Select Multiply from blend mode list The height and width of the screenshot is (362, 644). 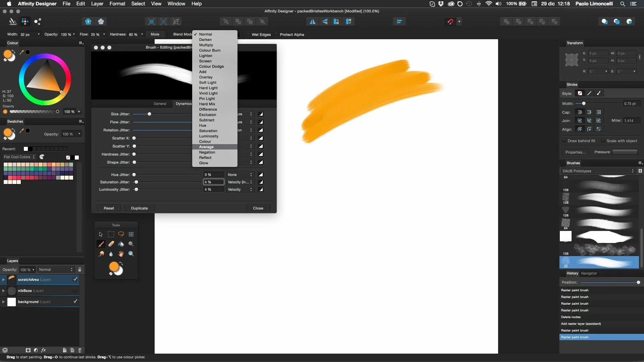[x=206, y=45]
